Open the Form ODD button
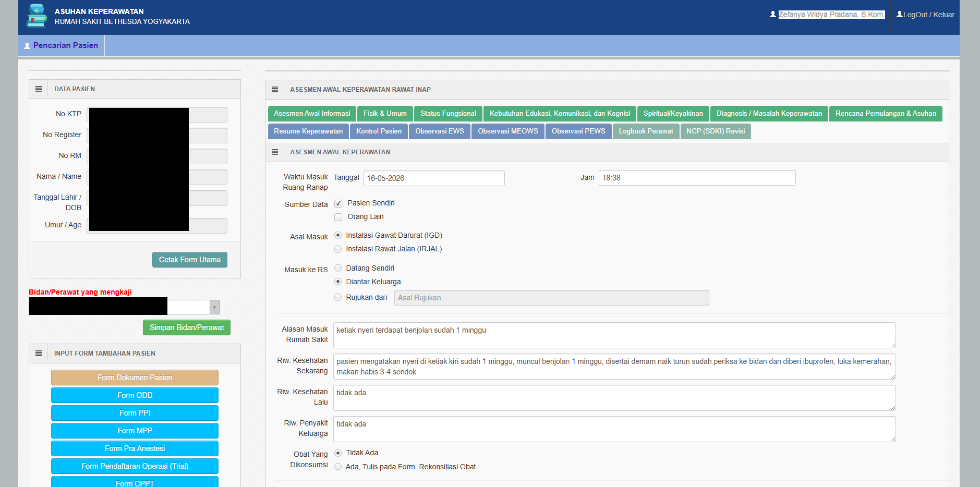 (135, 395)
